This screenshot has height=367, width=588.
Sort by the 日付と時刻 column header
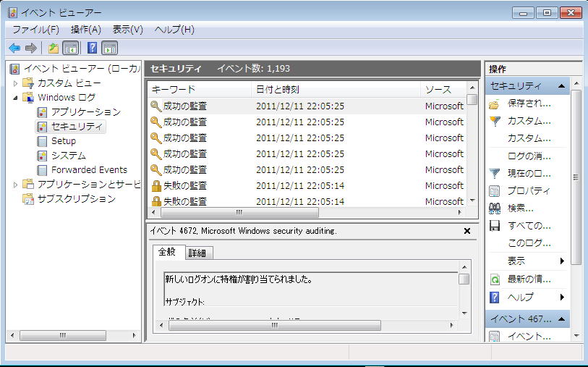click(336, 89)
